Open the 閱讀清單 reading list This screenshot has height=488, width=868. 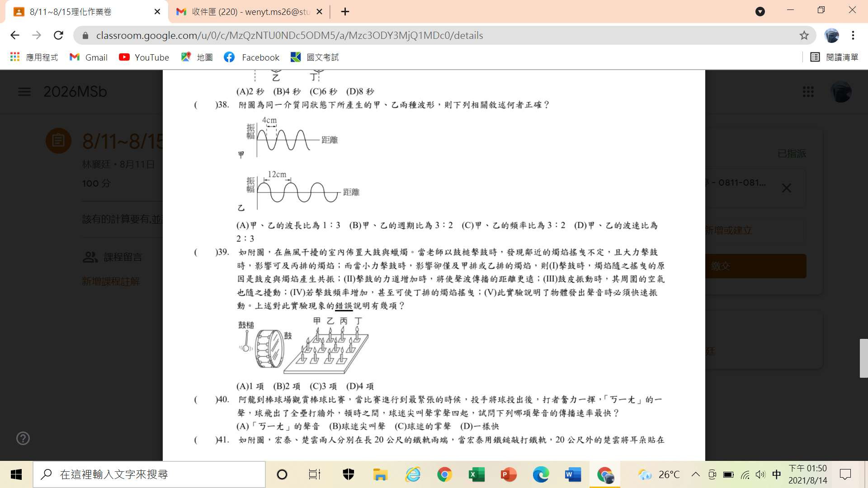point(834,57)
